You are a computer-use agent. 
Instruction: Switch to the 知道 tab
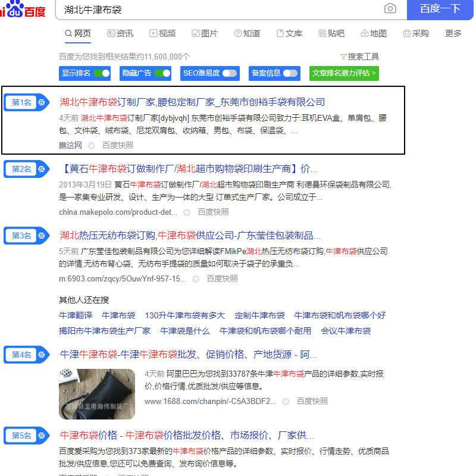click(x=247, y=33)
